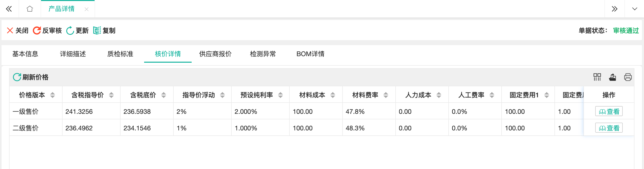The width and height of the screenshot is (644, 169).
Task: Sort by 材料成本 column
Action: point(333,95)
